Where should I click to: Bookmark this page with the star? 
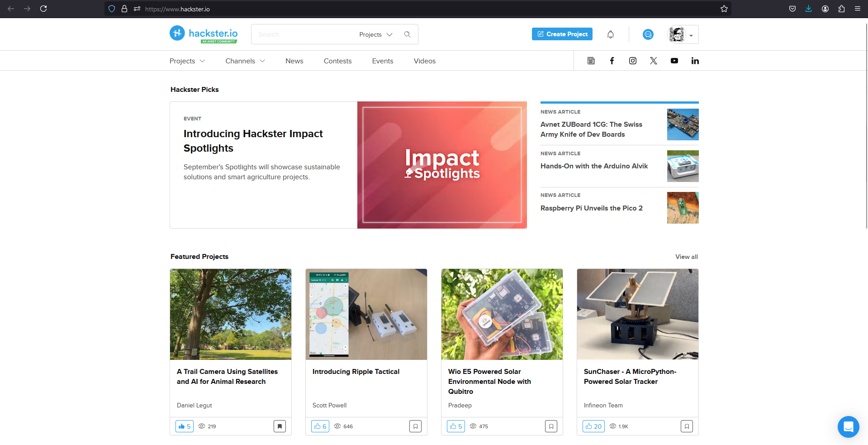click(x=724, y=9)
